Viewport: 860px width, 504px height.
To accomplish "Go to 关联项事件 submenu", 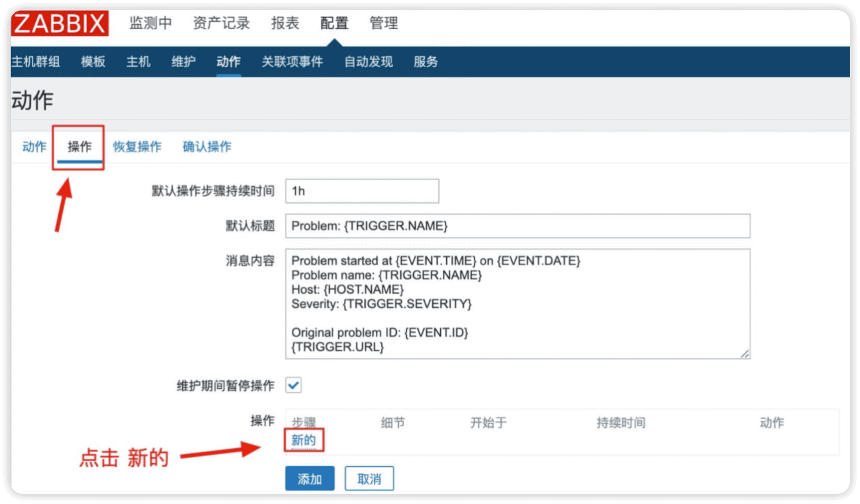I will (293, 62).
